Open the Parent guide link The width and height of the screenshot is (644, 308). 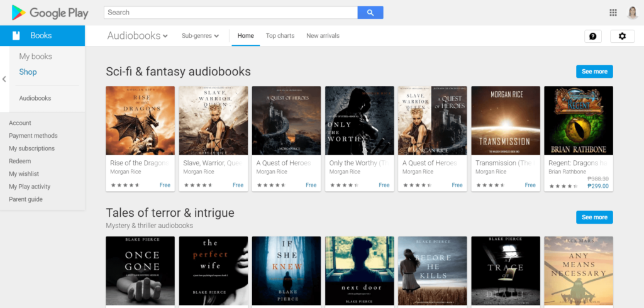click(26, 199)
